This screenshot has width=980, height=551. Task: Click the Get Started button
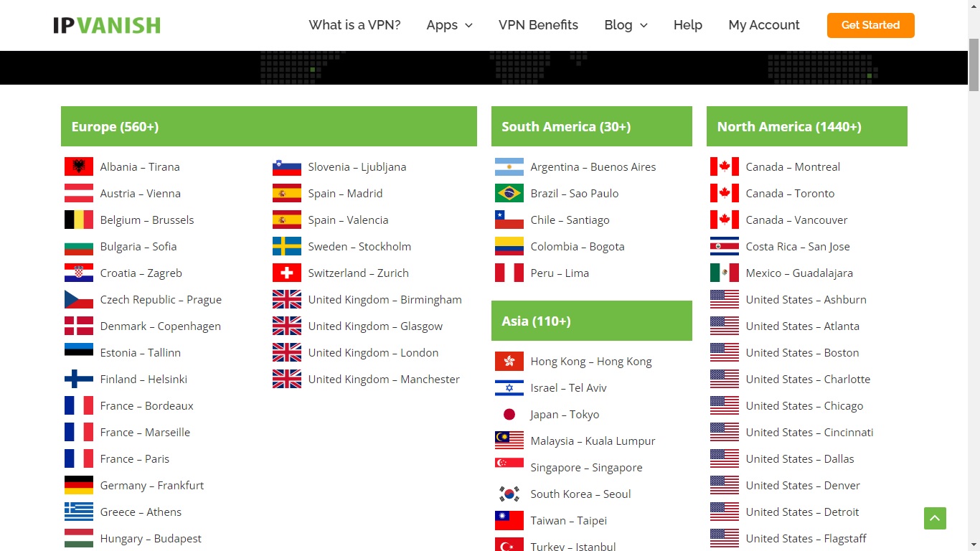(870, 24)
